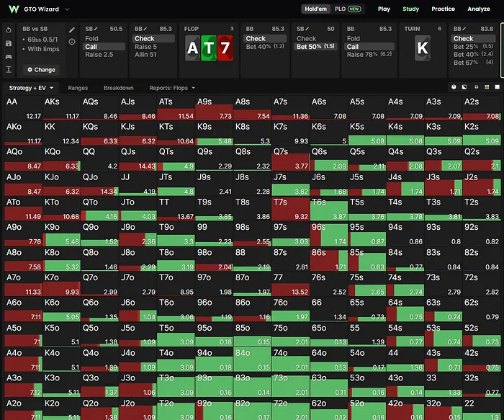The height and width of the screenshot is (420, 504).
Task: Select BB Raise 78% (6.2) action
Action: 369,55
